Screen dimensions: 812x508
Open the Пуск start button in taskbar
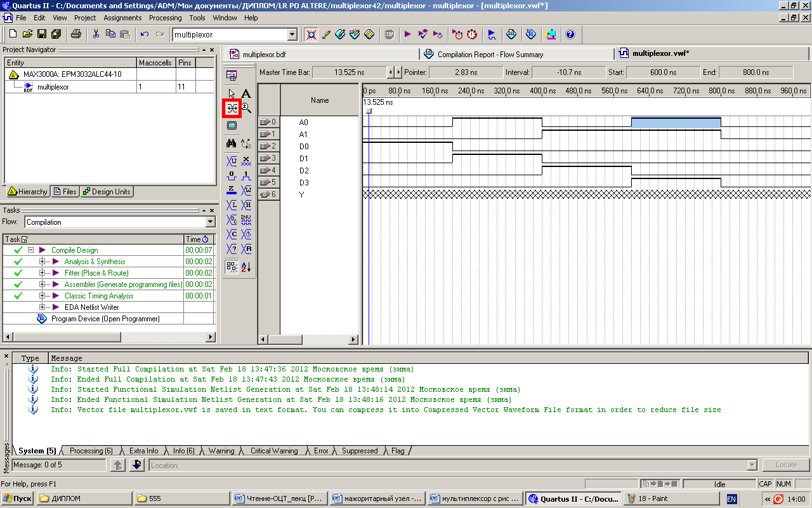click(x=17, y=498)
